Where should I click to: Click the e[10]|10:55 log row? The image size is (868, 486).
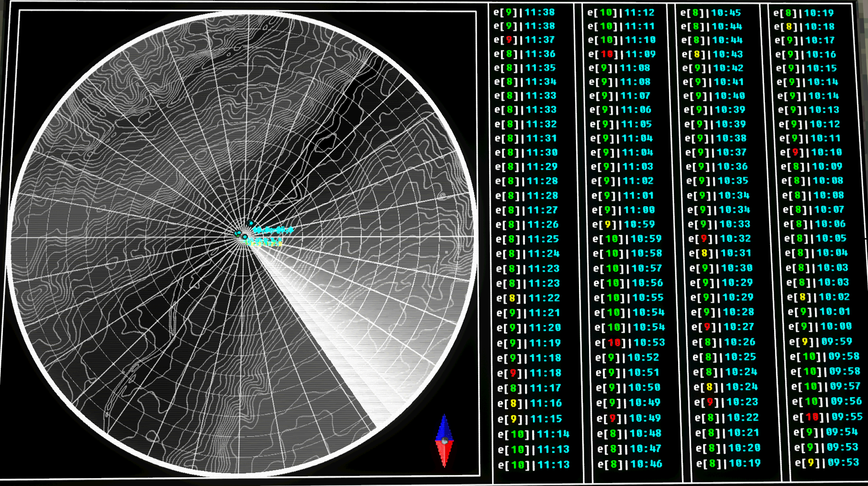[629, 298]
